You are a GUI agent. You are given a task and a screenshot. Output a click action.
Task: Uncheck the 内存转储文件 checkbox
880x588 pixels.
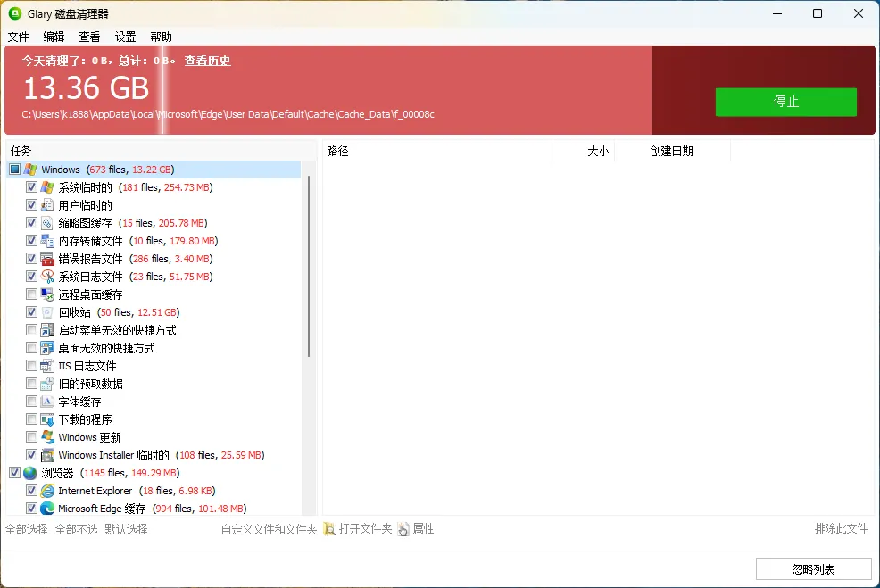31,241
